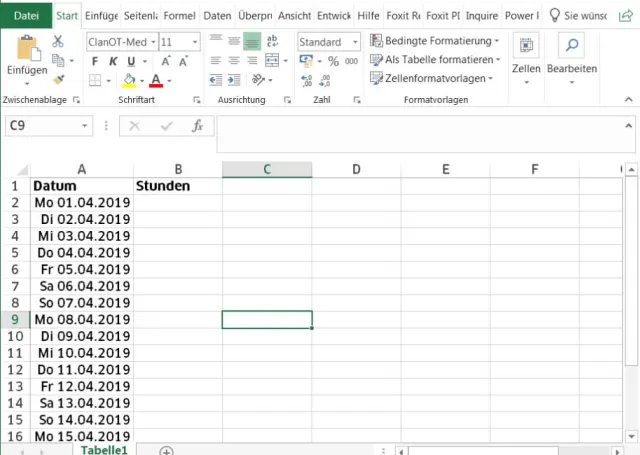640x455 pixels.
Task: Select column C header
Action: coord(267,169)
